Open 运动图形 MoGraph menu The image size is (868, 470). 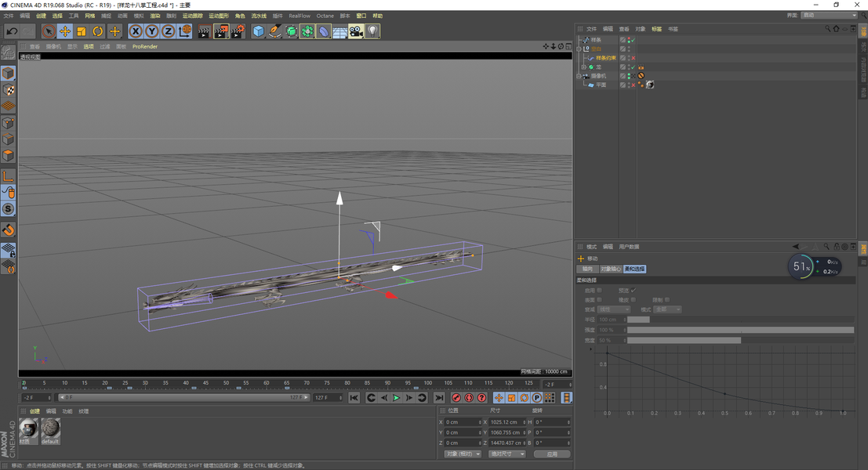[x=219, y=16]
